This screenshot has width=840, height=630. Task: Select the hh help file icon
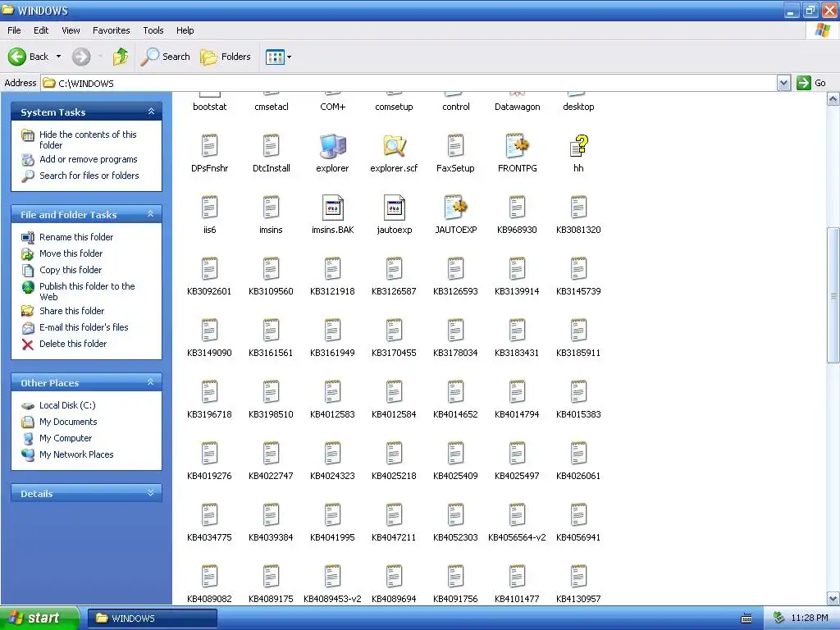pyautogui.click(x=578, y=146)
